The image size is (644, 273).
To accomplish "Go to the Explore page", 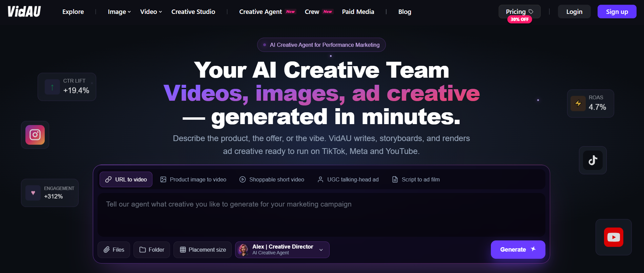I will click(73, 12).
